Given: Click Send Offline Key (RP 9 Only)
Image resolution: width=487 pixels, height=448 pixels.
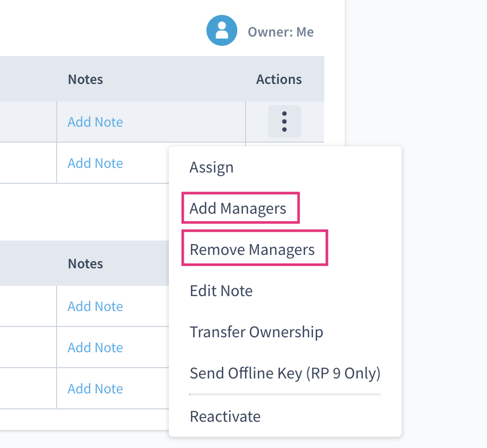Looking at the screenshot, I should (x=285, y=373).
